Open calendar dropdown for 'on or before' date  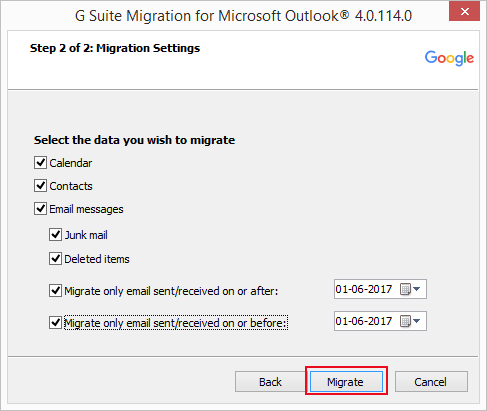click(x=410, y=321)
